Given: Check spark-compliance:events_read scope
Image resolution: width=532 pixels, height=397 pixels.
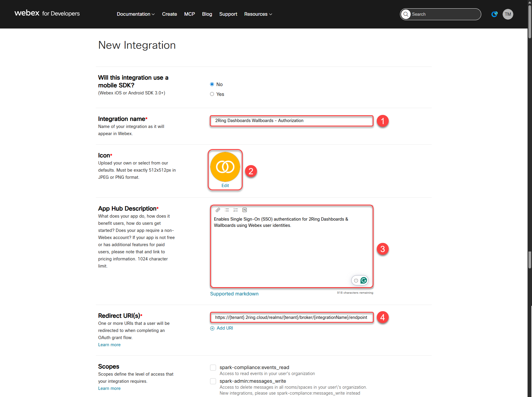Looking at the screenshot, I should tap(213, 368).
